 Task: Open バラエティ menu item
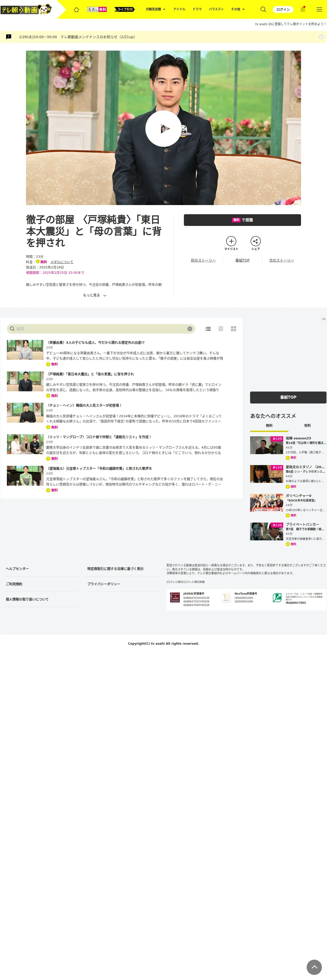(216, 9)
